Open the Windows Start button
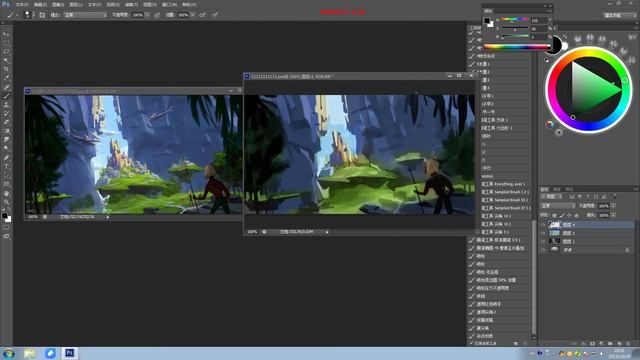This screenshot has height=360, width=640. coord(9,353)
